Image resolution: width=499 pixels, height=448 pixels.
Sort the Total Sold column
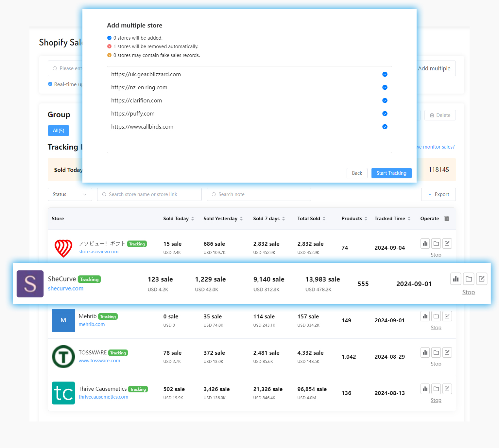click(324, 218)
